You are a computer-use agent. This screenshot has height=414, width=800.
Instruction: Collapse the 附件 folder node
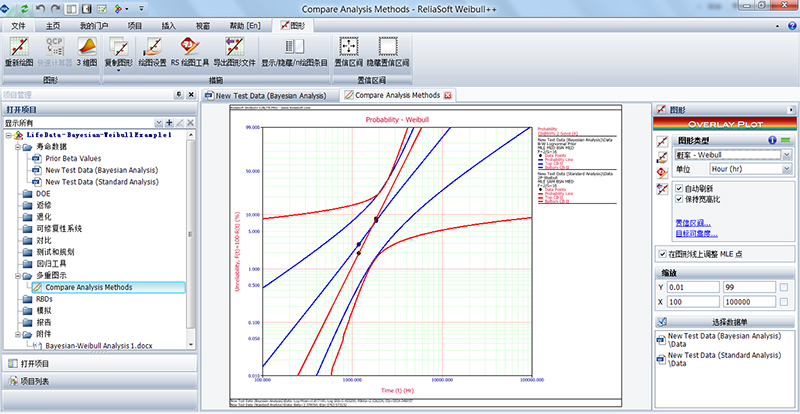click(x=17, y=334)
